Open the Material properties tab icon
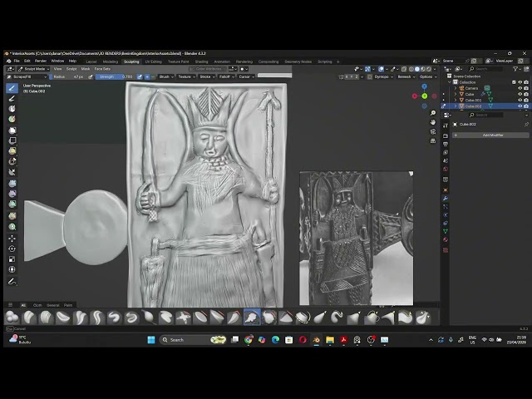 [x=446, y=240]
